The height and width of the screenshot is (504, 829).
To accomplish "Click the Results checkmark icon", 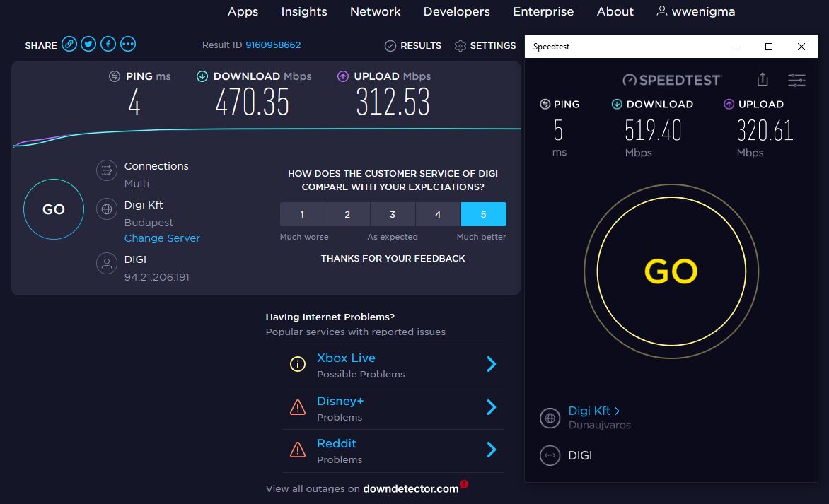I will [x=390, y=46].
